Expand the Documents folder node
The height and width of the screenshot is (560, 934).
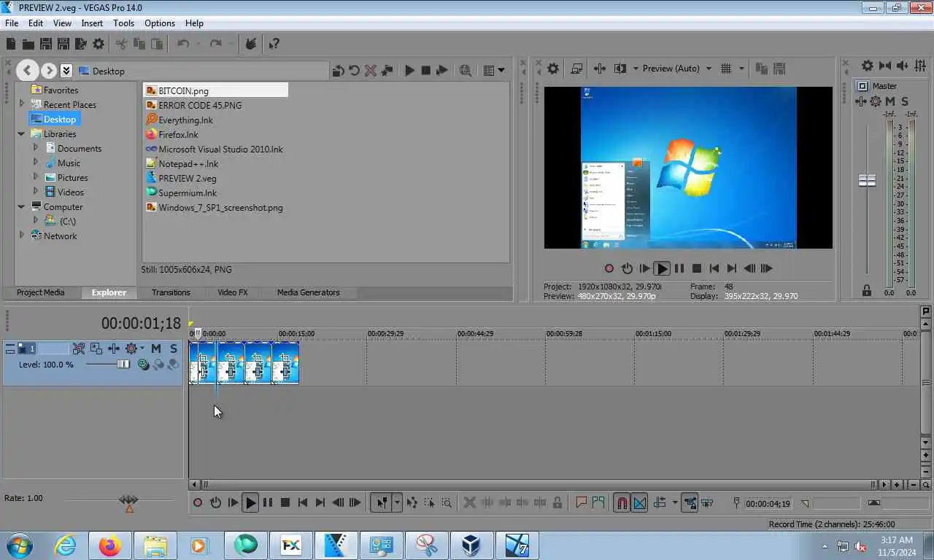[x=36, y=148]
